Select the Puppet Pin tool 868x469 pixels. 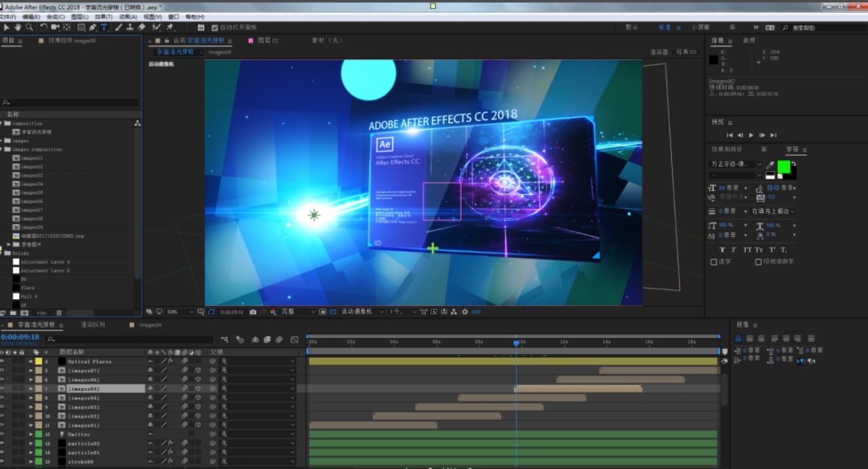170,28
